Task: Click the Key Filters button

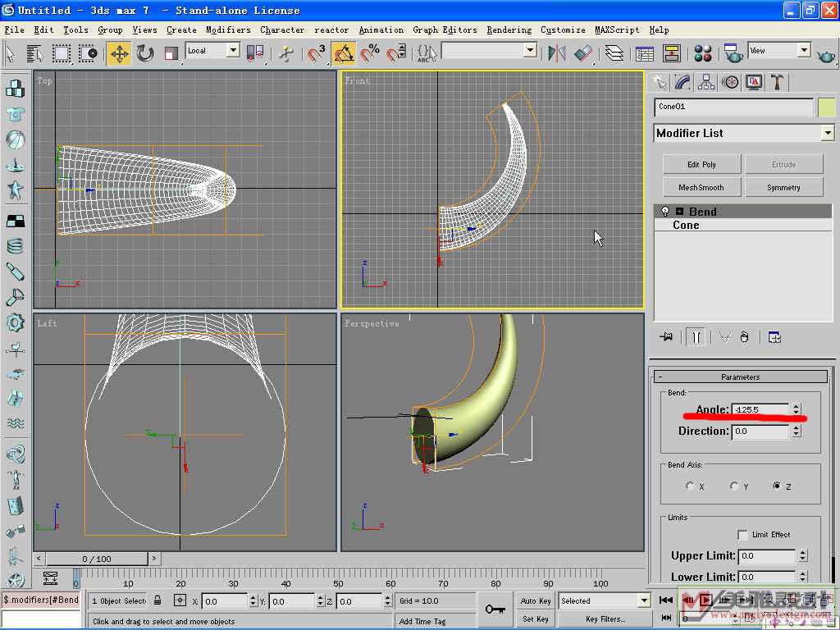Action: (605, 619)
